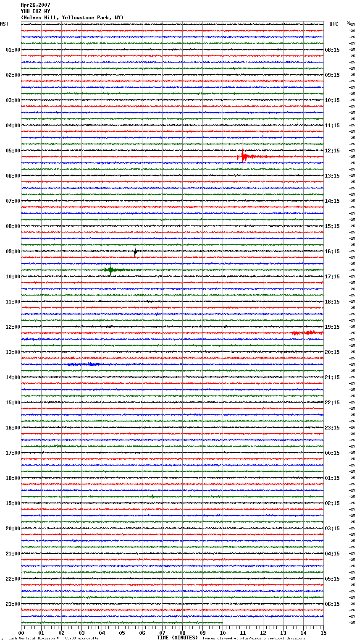Click the 22:15 UTC time label
The width and height of the screenshot is (357, 644).
(332, 403)
